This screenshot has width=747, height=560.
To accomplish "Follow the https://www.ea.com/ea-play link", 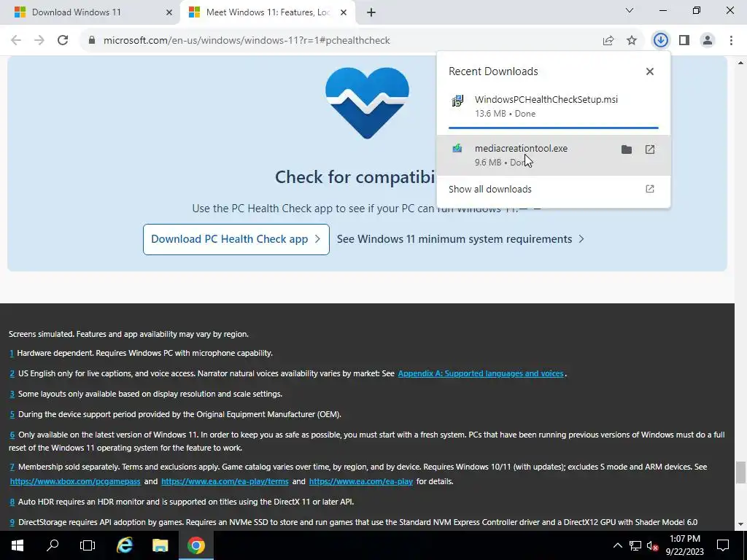I will 360,481.
